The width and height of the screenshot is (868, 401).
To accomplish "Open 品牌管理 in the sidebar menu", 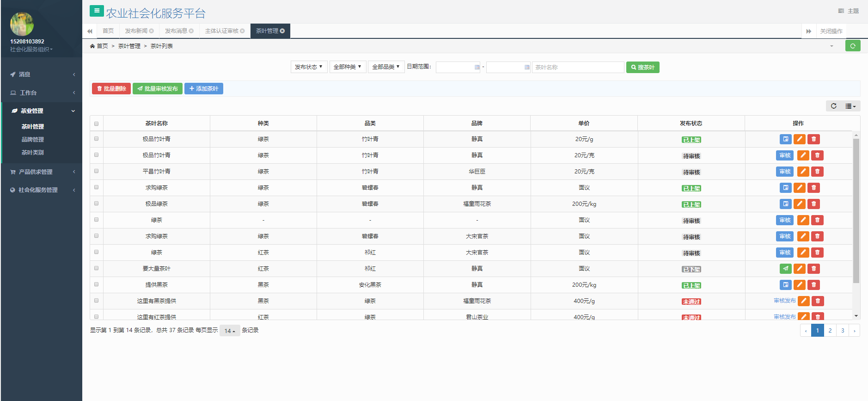I will coord(33,140).
